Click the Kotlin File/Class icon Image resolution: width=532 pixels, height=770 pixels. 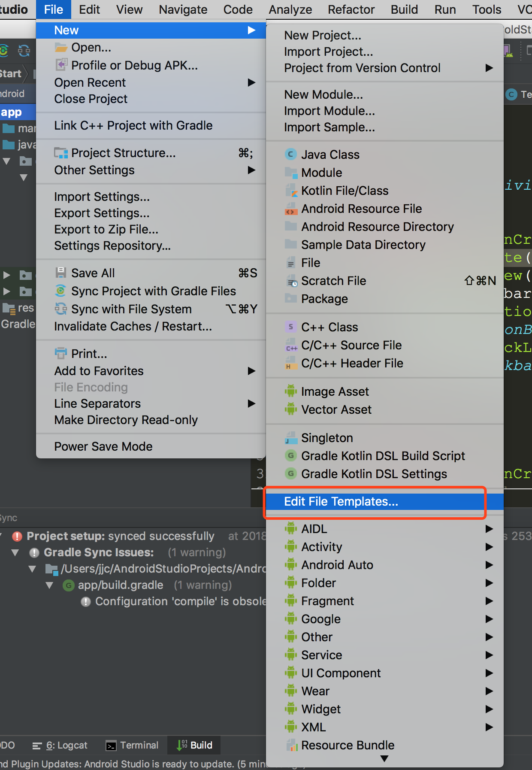tap(291, 191)
